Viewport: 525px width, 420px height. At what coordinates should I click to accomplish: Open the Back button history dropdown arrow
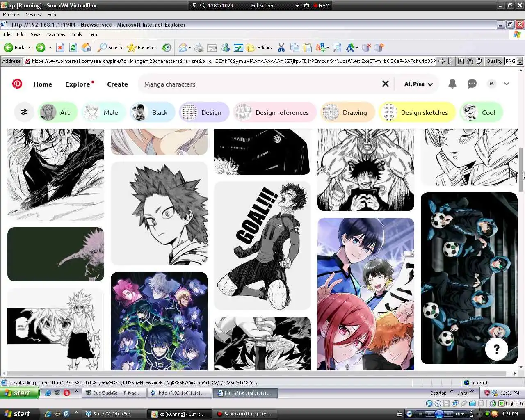29,48
